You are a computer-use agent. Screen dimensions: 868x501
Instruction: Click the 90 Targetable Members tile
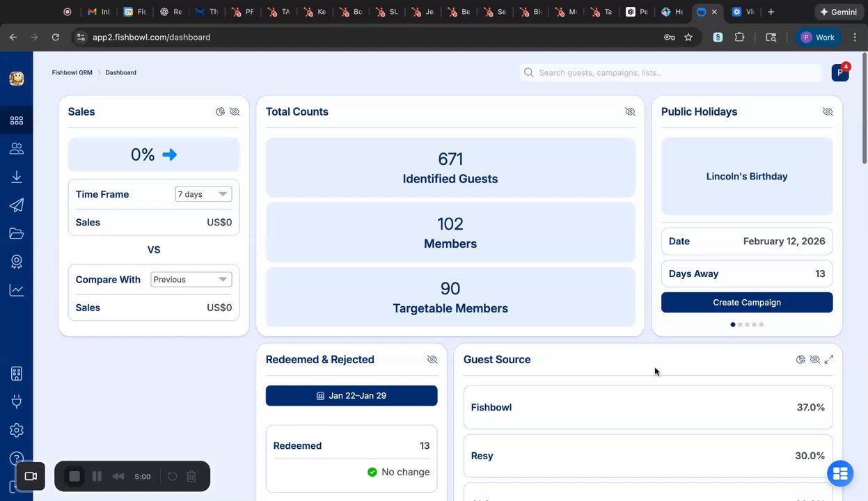click(450, 297)
